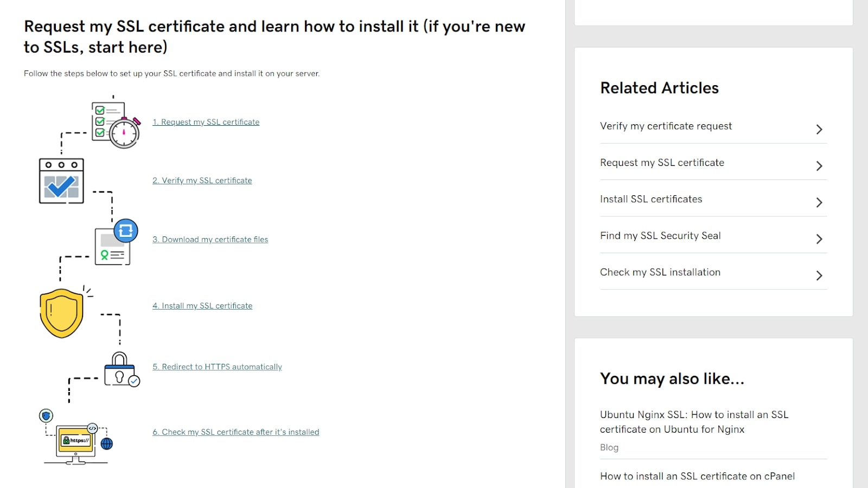Click the yellow shield icon
Viewport: 868px width, 488px height.
[61, 313]
